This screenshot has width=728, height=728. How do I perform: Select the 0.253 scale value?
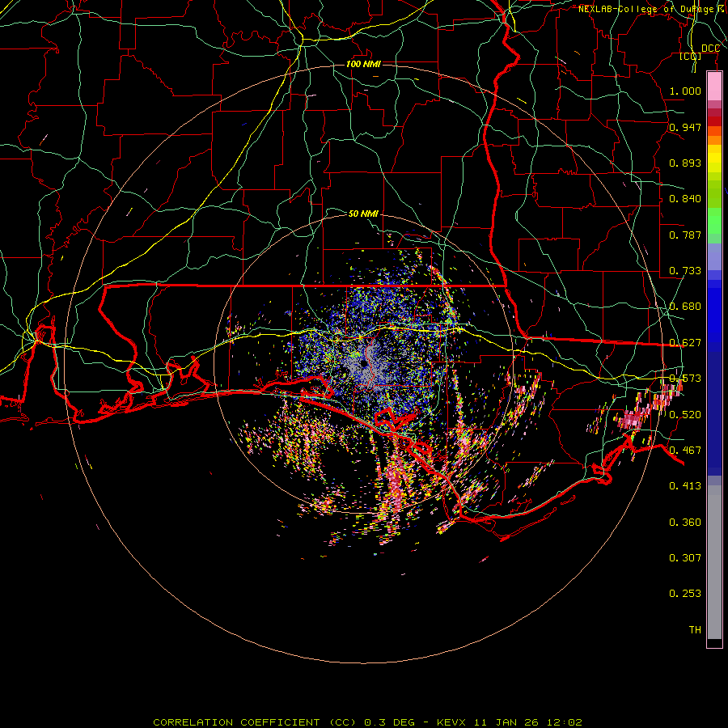pos(685,594)
